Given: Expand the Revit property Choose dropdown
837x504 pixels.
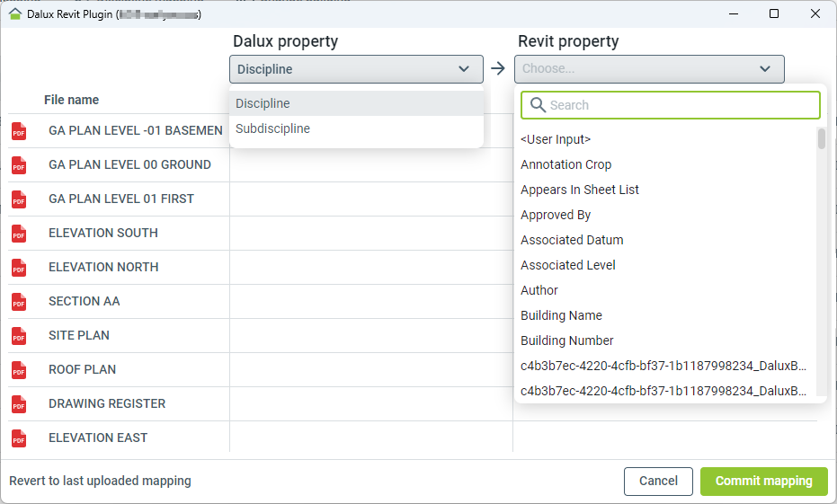Looking at the screenshot, I should pyautogui.click(x=649, y=69).
